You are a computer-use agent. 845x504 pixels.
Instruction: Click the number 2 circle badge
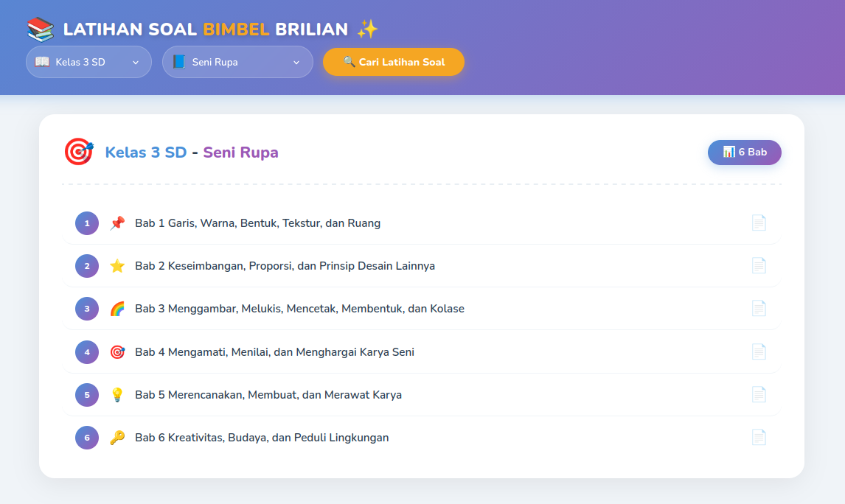coord(87,266)
